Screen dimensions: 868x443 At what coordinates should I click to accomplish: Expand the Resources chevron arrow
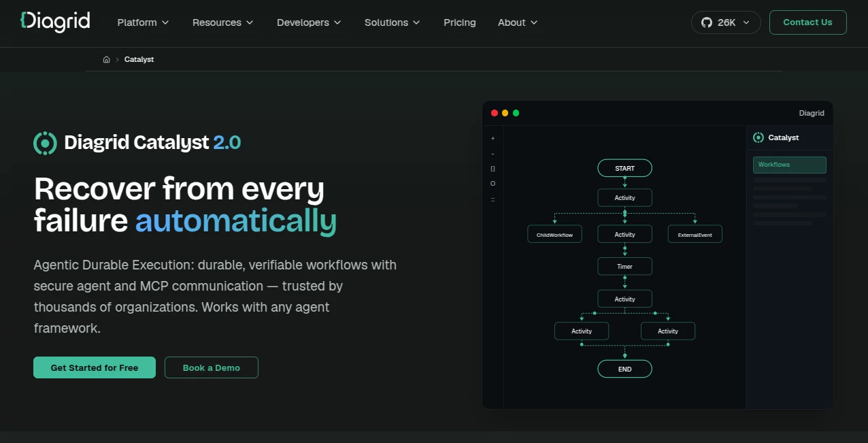pyautogui.click(x=250, y=22)
